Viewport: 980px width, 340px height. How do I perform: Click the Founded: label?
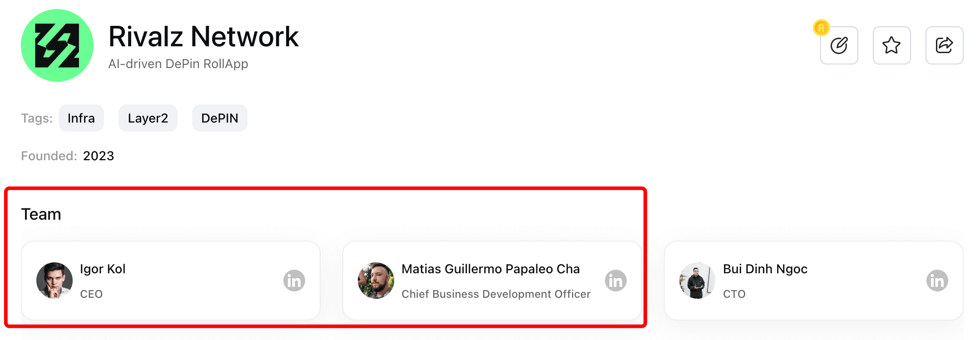coord(49,156)
